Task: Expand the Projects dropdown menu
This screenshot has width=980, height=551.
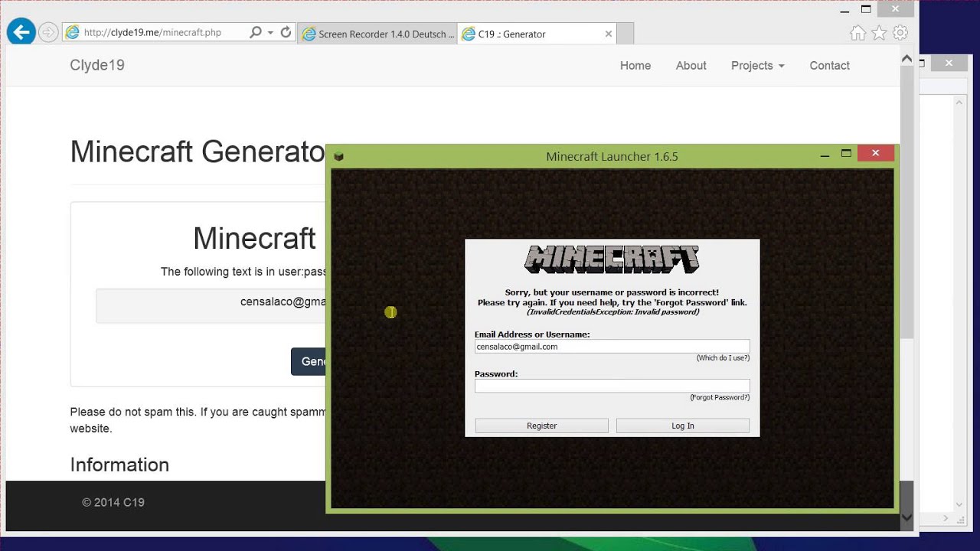Action: click(758, 66)
